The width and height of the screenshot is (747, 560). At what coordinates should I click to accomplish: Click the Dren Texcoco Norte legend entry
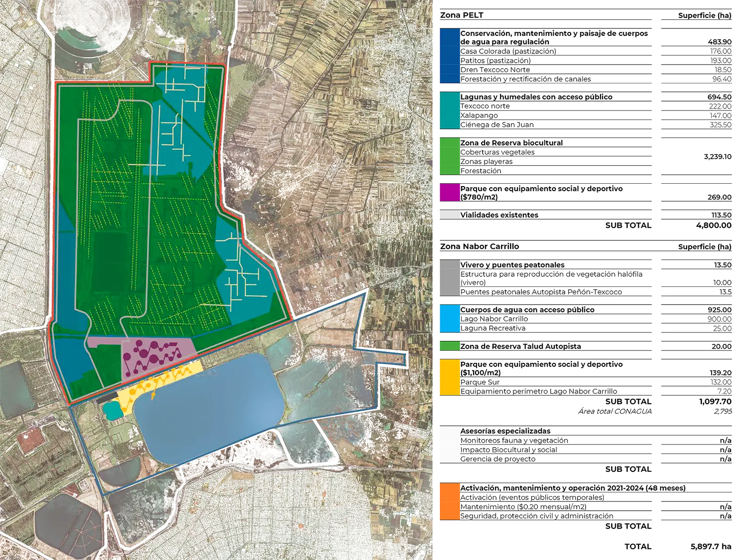(x=495, y=70)
